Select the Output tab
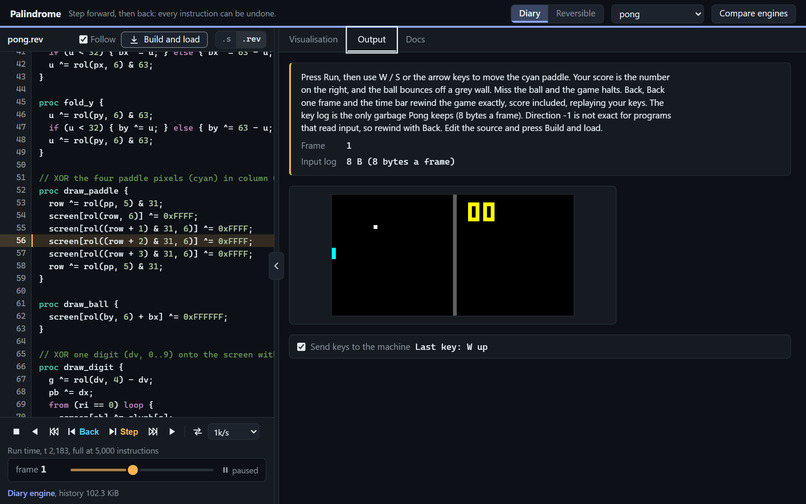The height and width of the screenshot is (504, 806). point(372,40)
